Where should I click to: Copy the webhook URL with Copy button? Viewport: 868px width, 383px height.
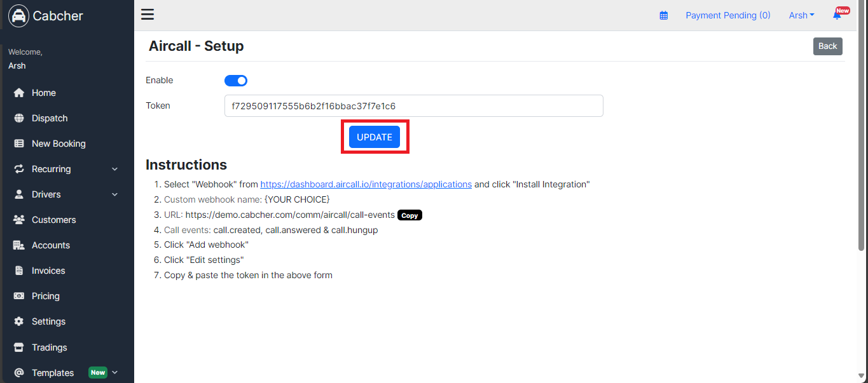click(x=410, y=215)
